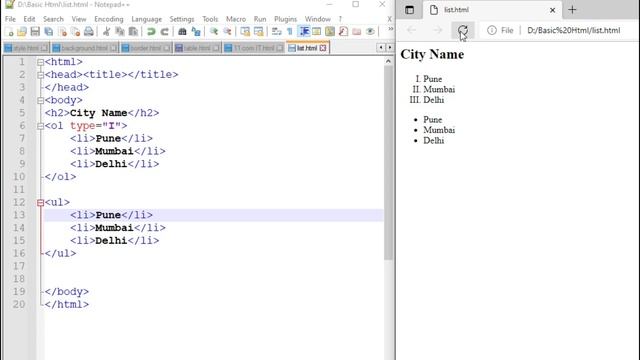This screenshot has height=360, width=640.
Task: Click the Paste clipboard icon
Action: pyautogui.click(x=133, y=31)
